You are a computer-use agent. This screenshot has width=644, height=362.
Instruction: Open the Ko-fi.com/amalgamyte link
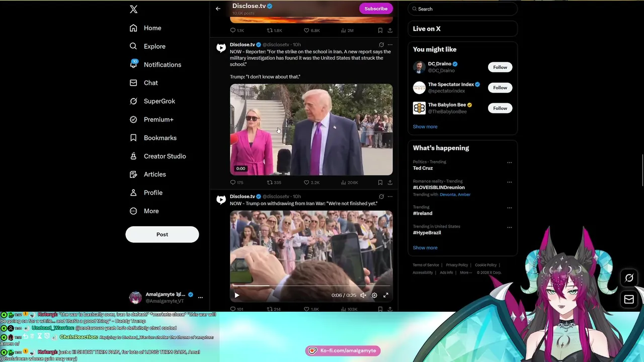point(343,351)
